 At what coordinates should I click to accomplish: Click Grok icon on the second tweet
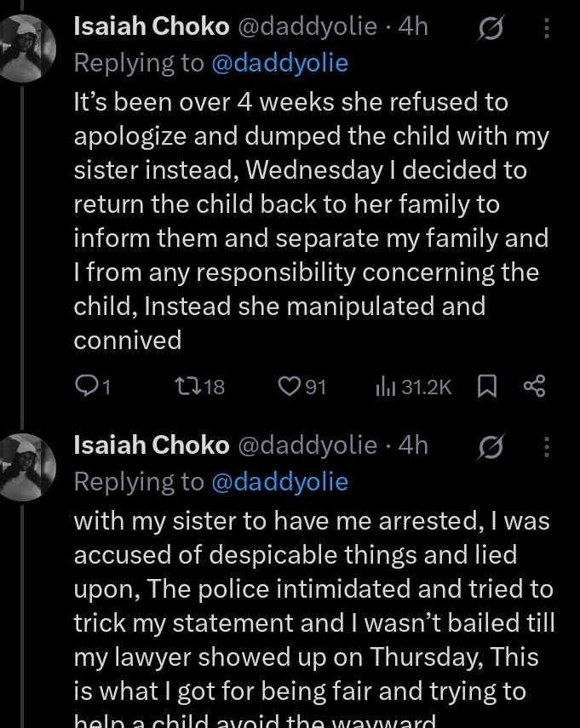[x=491, y=446]
